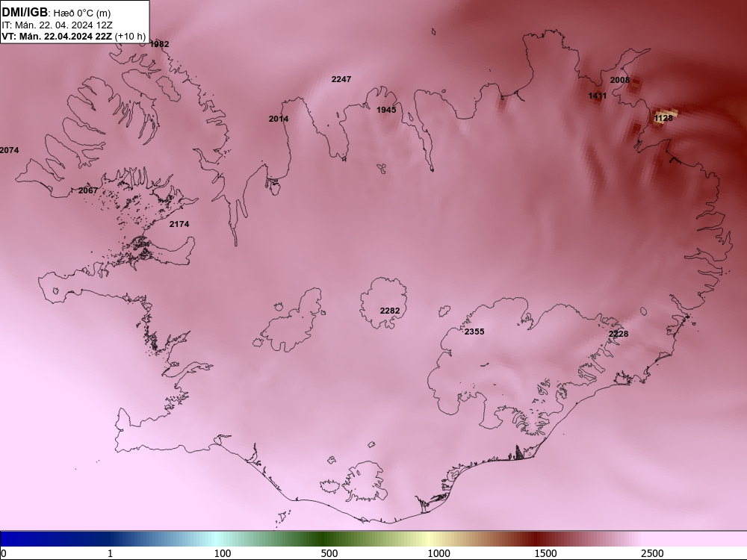Select the 2282 label inside the central glacier
This screenshot has height=560, width=747.
tap(390, 311)
